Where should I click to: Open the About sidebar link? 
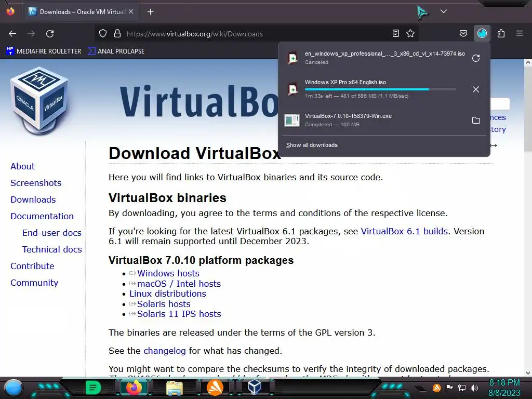coord(22,166)
